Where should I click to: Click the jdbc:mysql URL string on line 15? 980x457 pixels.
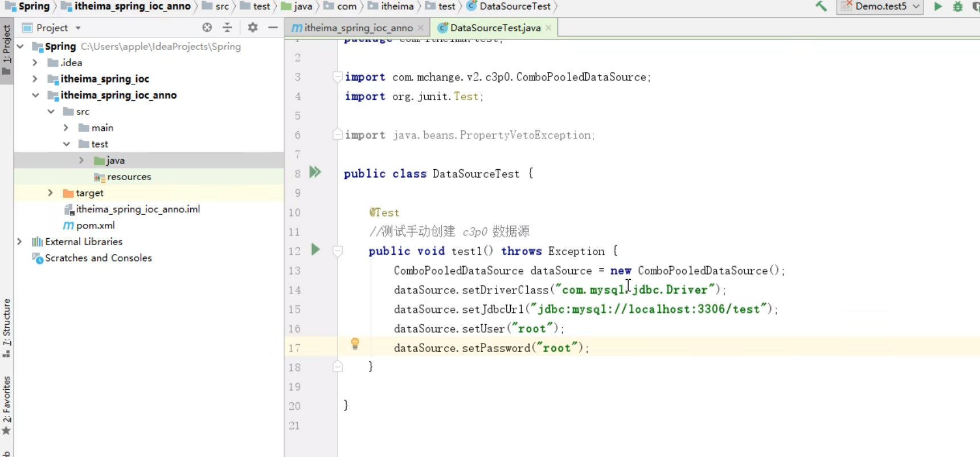point(648,309)
